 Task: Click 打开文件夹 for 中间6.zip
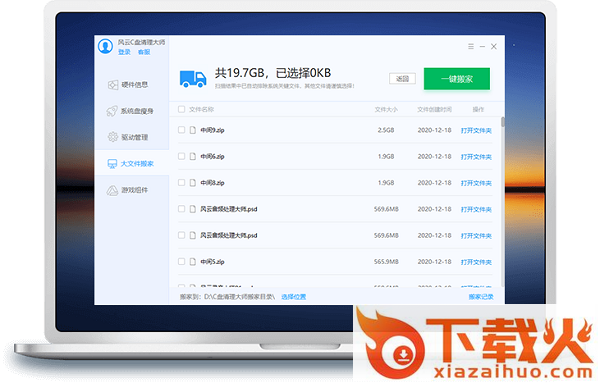[476, 157]
